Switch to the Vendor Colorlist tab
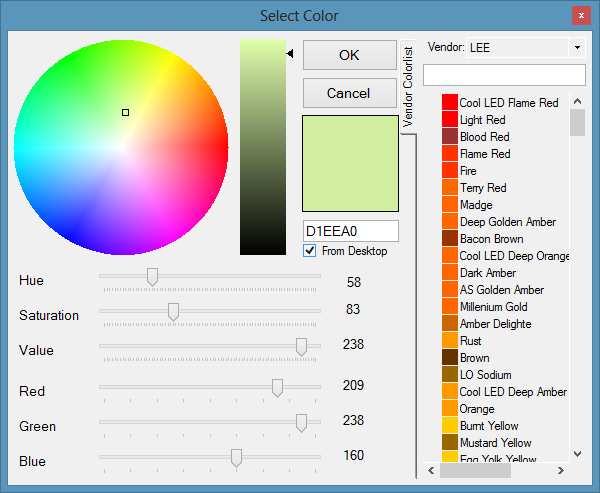600x493 pixels. point(408,87)
